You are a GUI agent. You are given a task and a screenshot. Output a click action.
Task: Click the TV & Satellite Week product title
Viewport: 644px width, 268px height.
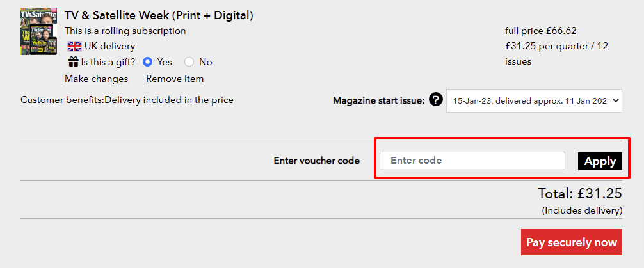(159, 15)
